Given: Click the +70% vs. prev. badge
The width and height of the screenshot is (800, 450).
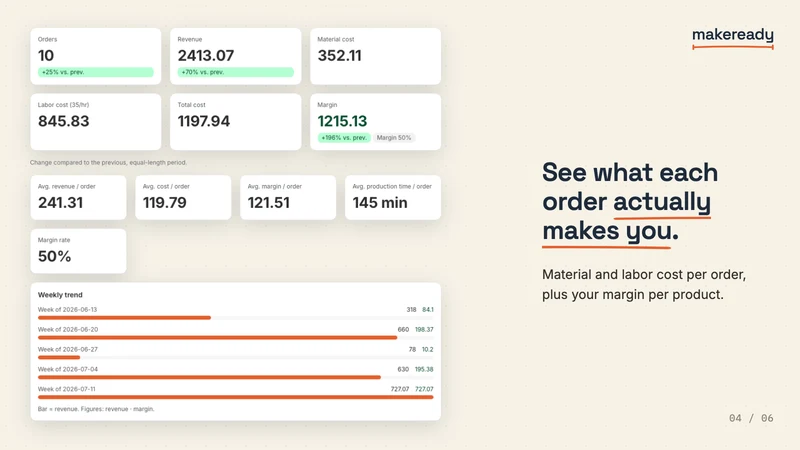Looking at the screenshot, I should [x=235, y=72].
